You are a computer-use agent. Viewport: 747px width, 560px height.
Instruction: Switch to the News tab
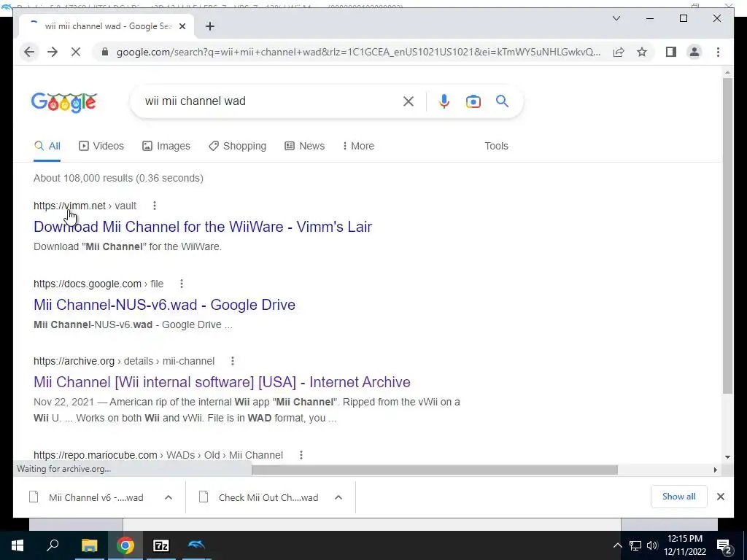304,146
